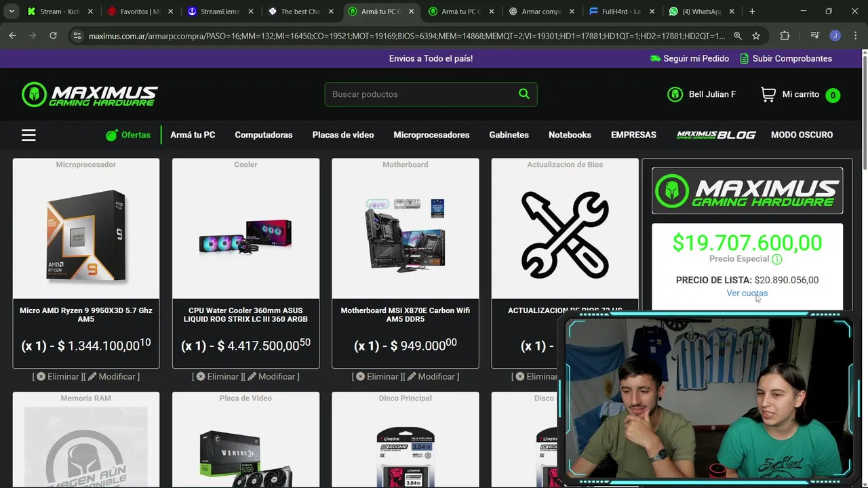This screenshot has width=868, height=488.
Task: Click the info icon beside Precio Especial
Action: point(777,259)
